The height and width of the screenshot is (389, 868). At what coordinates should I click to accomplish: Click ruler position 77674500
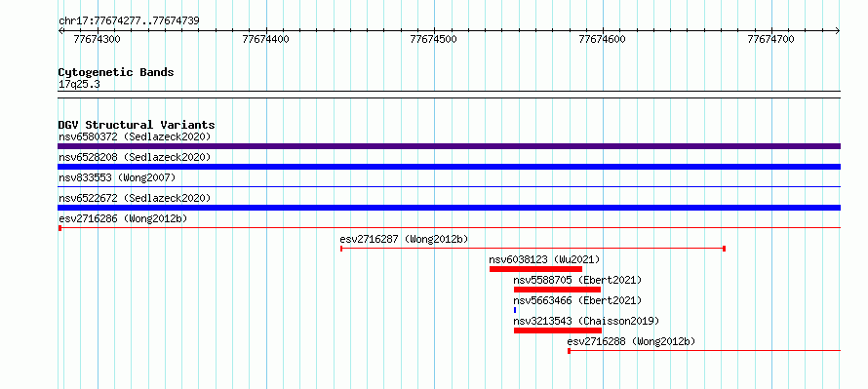(433, 39)
